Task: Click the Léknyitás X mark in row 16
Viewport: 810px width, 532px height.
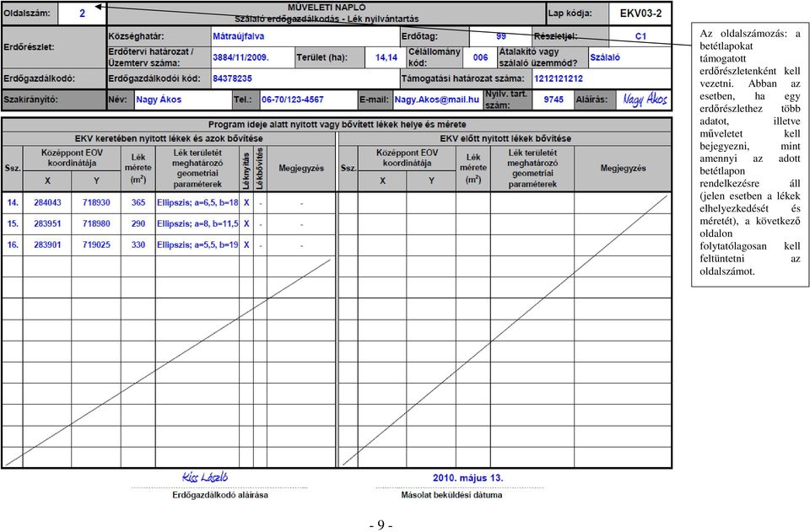Action: point(246,245)
